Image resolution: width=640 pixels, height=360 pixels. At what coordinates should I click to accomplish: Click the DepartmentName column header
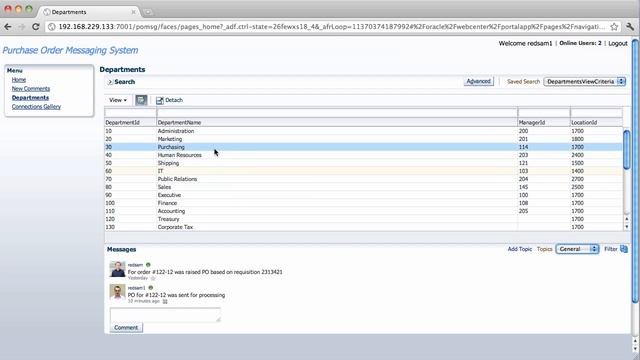(x=337, y=122)
